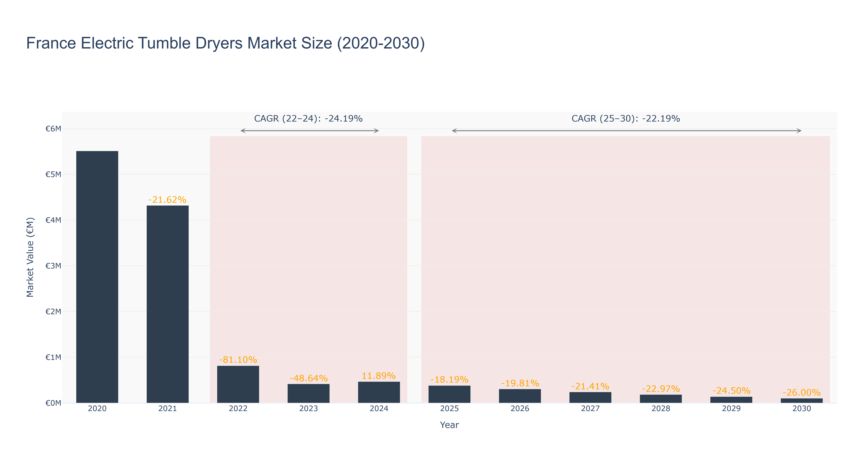Click the 2023 x-axis year label

308,409
